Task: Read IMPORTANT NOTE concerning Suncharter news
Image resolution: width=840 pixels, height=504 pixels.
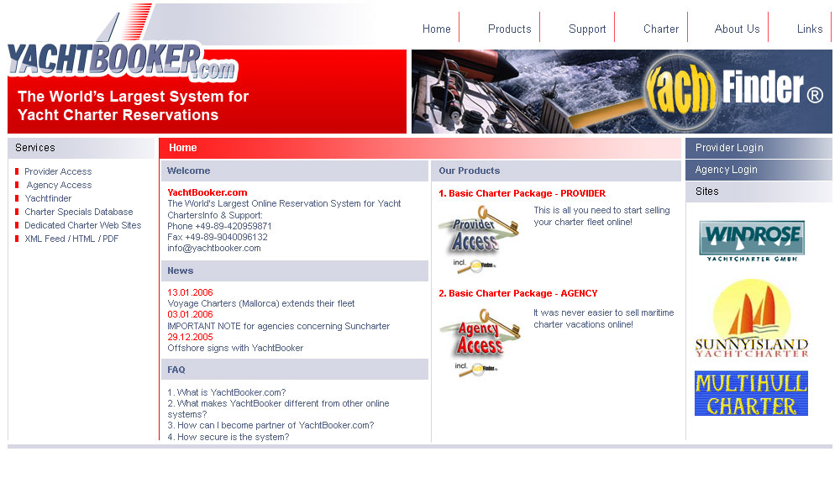Action: click(x=279, y=326)
